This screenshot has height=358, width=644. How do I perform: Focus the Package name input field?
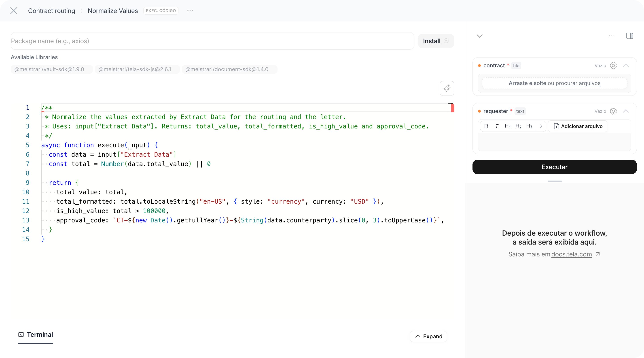212,41
